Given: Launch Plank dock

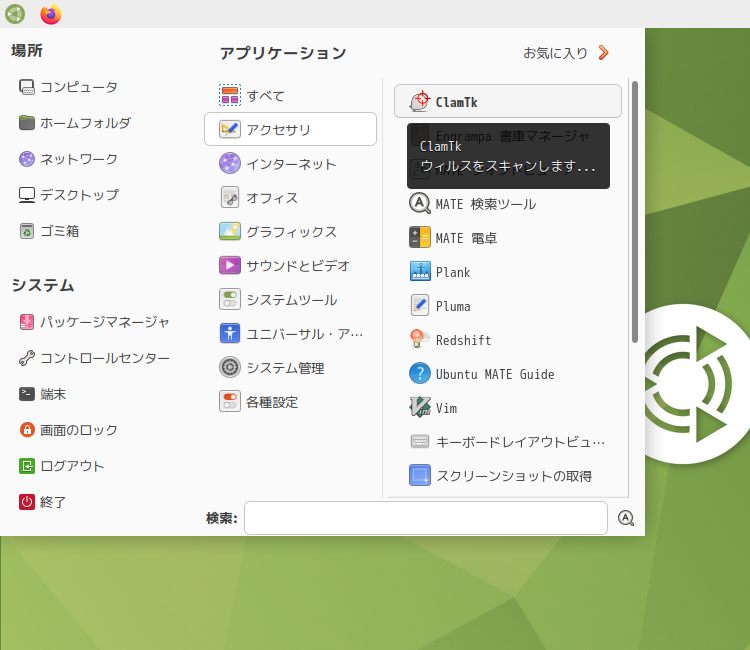Looking at the screenshot, I should (x=507, y=272).
